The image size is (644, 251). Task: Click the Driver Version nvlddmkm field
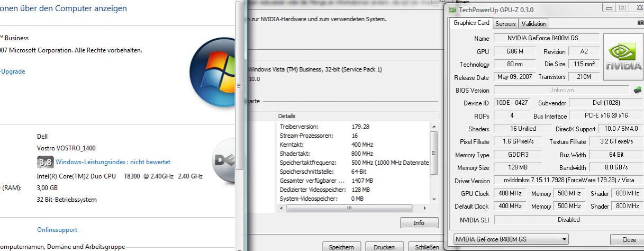point(568,180)
